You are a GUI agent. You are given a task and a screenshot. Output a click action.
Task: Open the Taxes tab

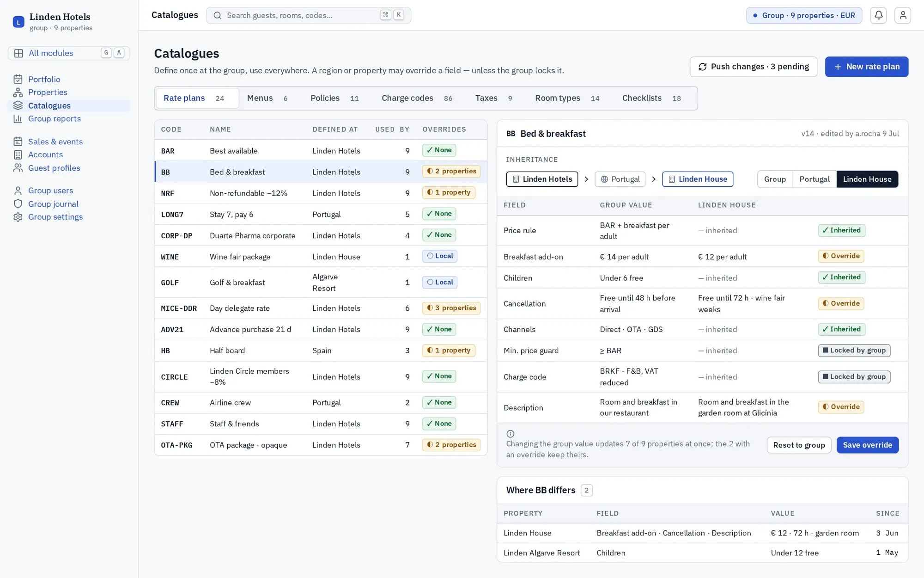493,98
